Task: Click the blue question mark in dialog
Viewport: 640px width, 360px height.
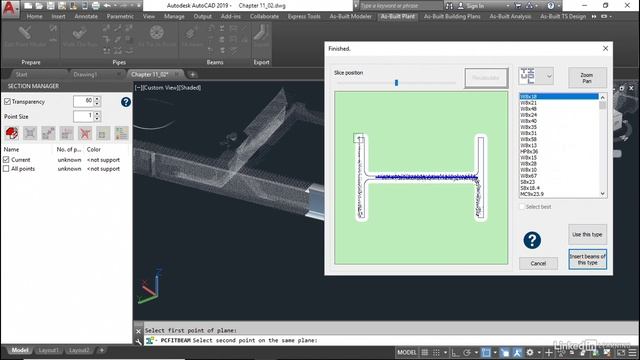Action: (x=532, y=240)
